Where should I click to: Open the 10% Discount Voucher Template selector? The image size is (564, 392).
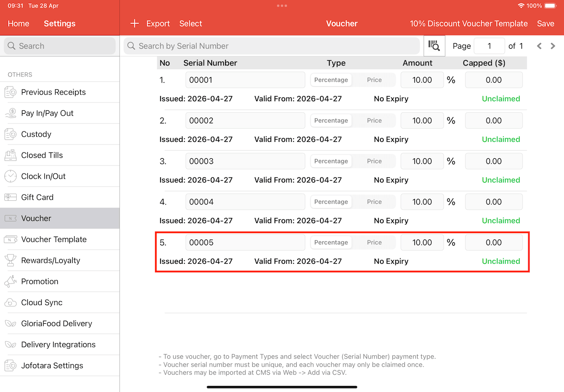(x=469, y=23)
